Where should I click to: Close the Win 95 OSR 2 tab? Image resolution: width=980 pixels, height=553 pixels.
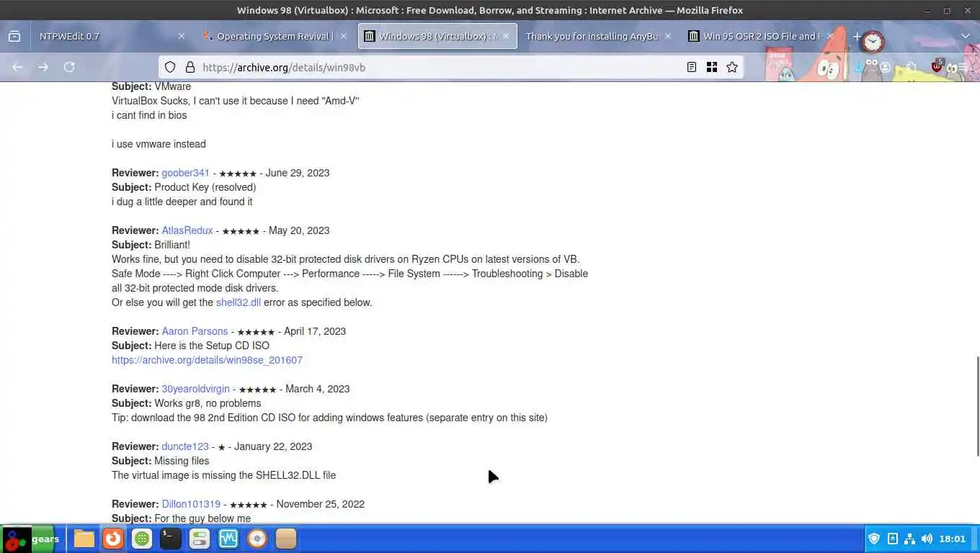pos(830,36)
